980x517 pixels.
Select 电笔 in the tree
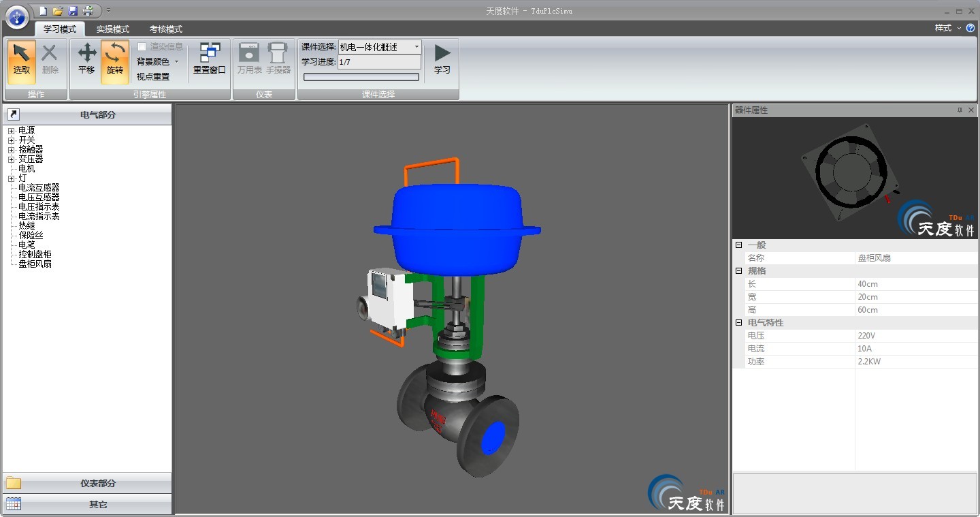point(27,245)
